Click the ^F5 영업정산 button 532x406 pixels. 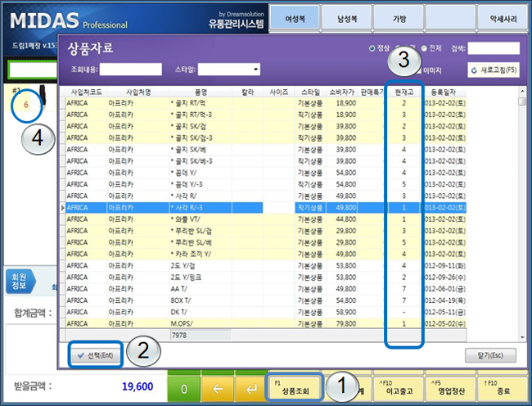(451, 388)
